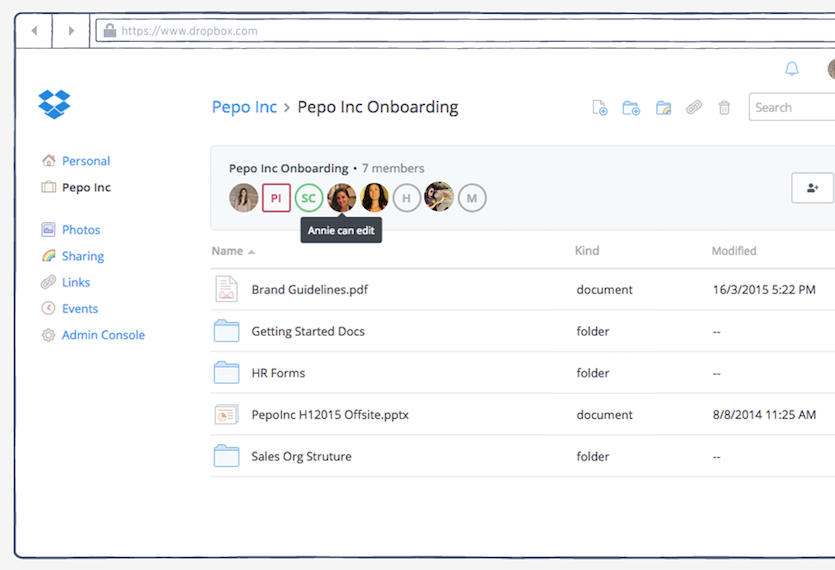This screenshot has height=570, width=835.
Task: Click the new shared folder rainbow icon
Action: pyautogui.click(x=663, y=108)
